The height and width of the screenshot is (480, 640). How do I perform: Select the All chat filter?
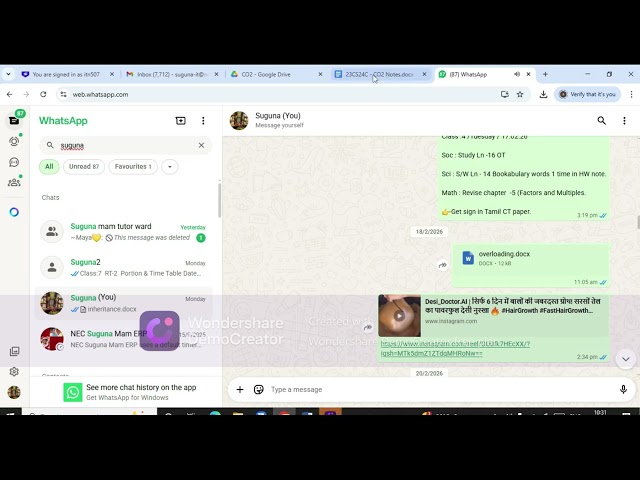click(49, 167)
